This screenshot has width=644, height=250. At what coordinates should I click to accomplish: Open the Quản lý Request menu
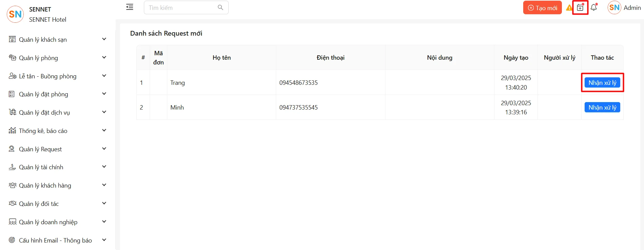tap(40, 149)
